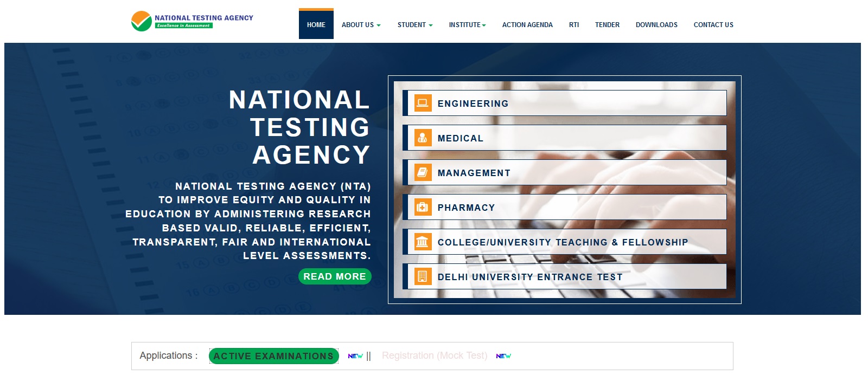
Task: Click the green READ MORE button
Action: pyautogui.click(x=335, y=276)
